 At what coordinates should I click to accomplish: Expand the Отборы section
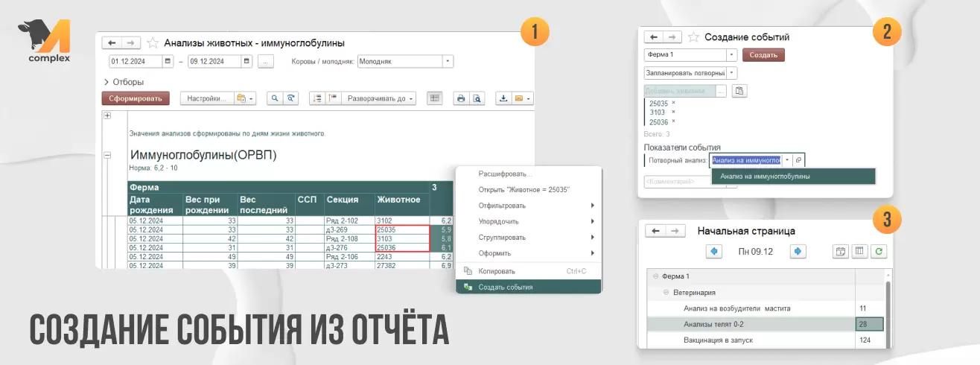(x=124, y=82)
